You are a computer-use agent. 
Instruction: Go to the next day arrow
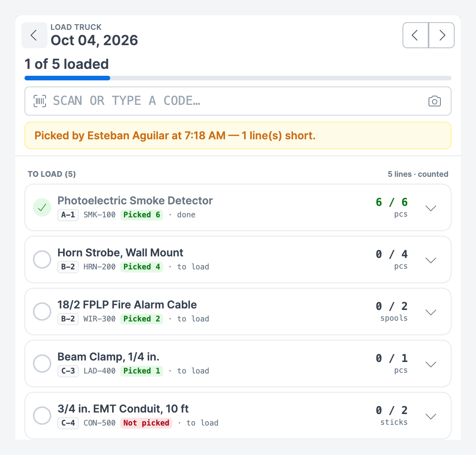(x=442, y=35)
